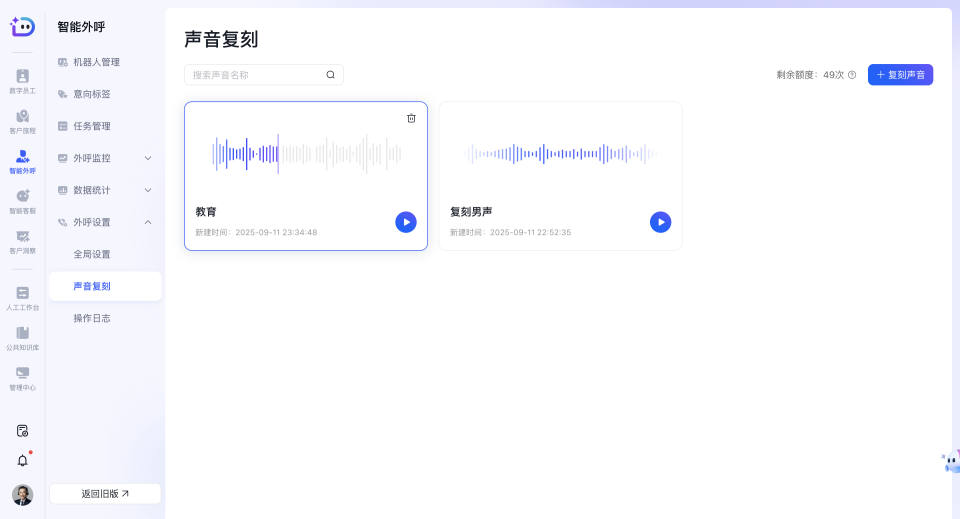Click the search magnifier icon

[x=331, y=75]
